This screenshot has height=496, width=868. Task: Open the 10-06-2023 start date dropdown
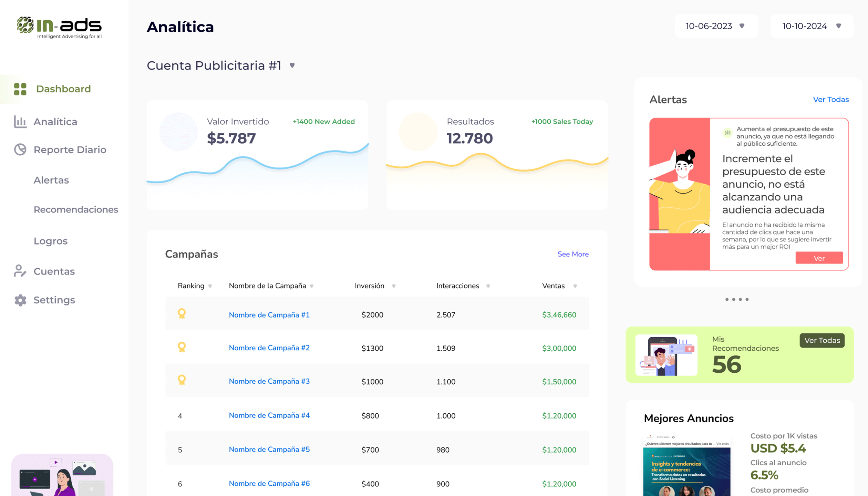click(x=716, y=26)
